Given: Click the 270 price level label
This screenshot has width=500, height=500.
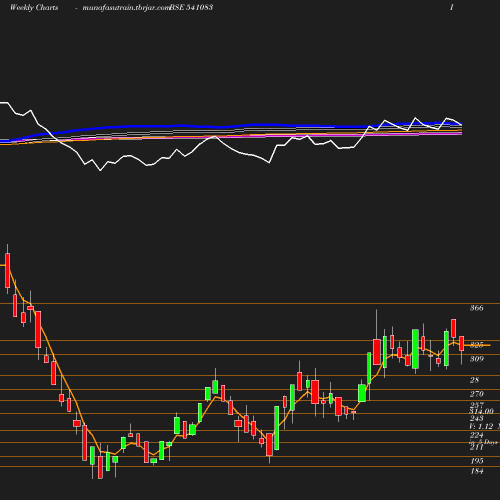Looking at the screenshot, I should [476, 394].
